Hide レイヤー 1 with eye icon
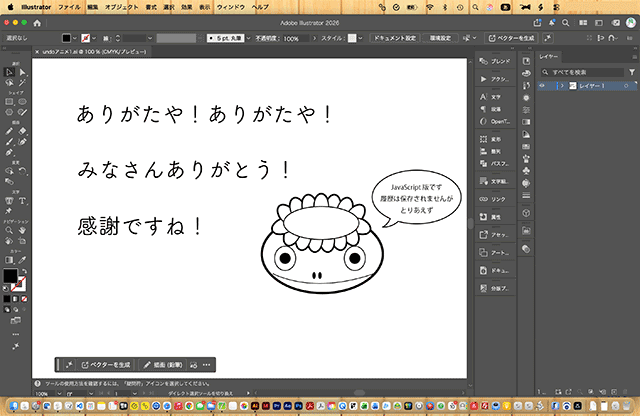The image size is (640, 416). pos(542,86)
